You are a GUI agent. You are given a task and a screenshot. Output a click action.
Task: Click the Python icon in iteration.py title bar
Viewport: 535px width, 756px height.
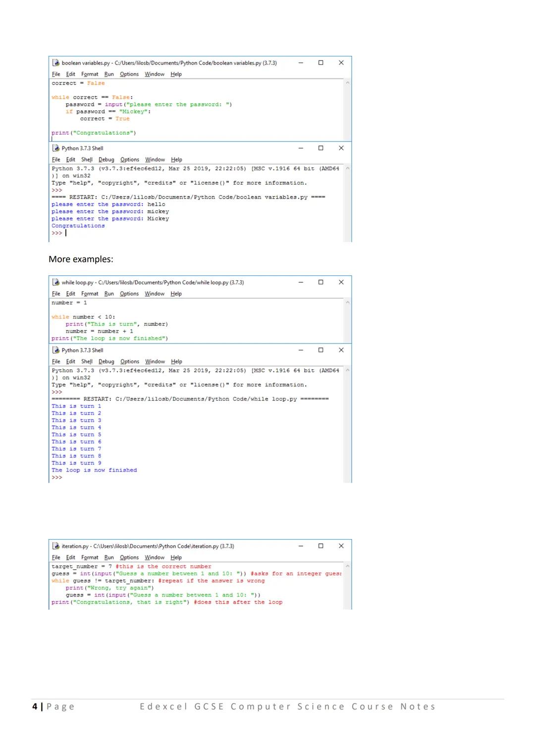[x=56, y=546]
